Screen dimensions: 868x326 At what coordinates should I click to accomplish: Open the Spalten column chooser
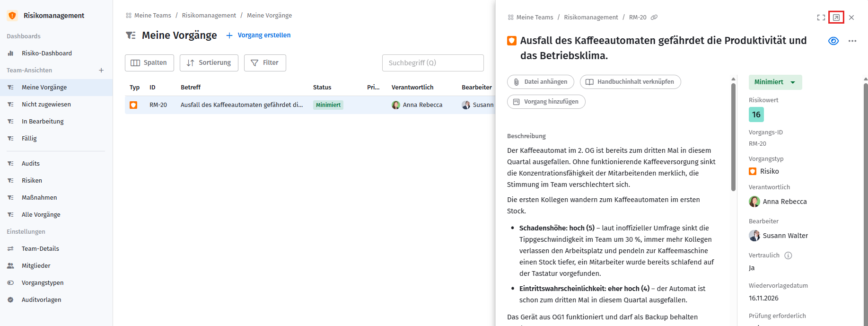(149, 63)
